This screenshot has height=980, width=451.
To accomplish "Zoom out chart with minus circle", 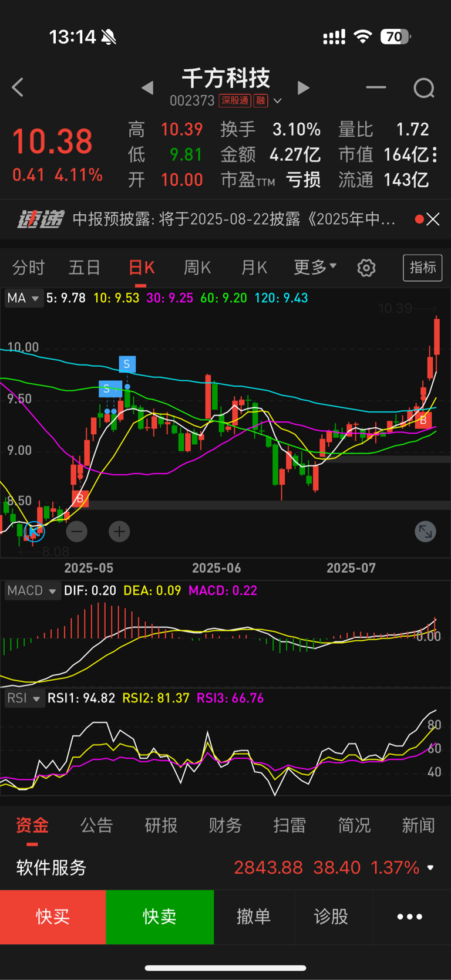I will point(77,532).
